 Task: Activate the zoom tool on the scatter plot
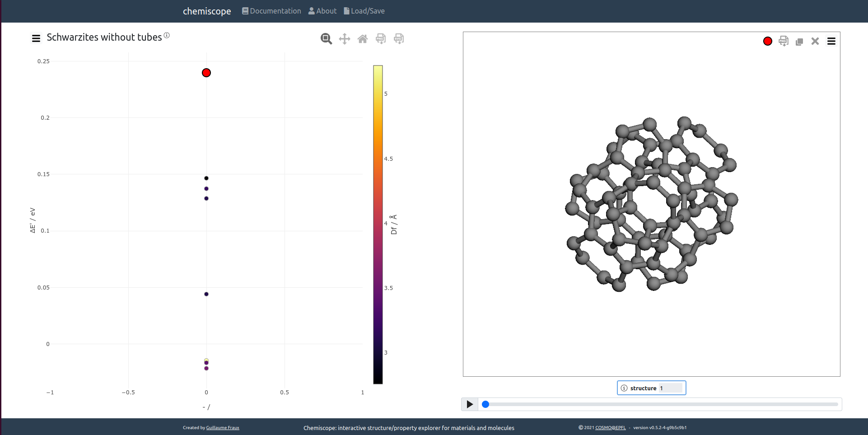(326, 39)
